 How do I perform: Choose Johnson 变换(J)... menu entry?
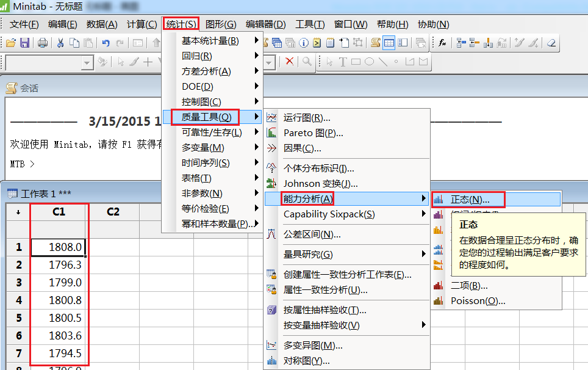(x=347, y=184)
